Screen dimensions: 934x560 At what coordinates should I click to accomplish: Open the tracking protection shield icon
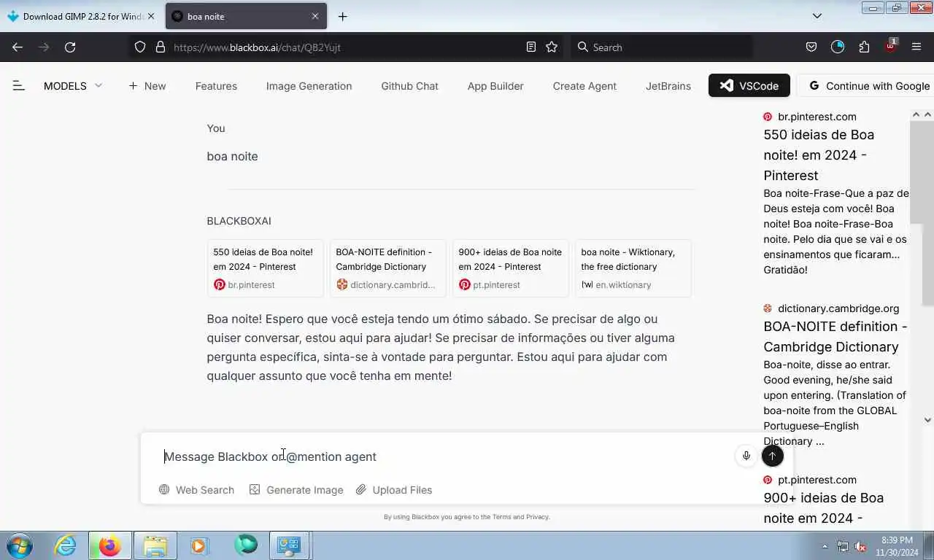tap(140, 47)
